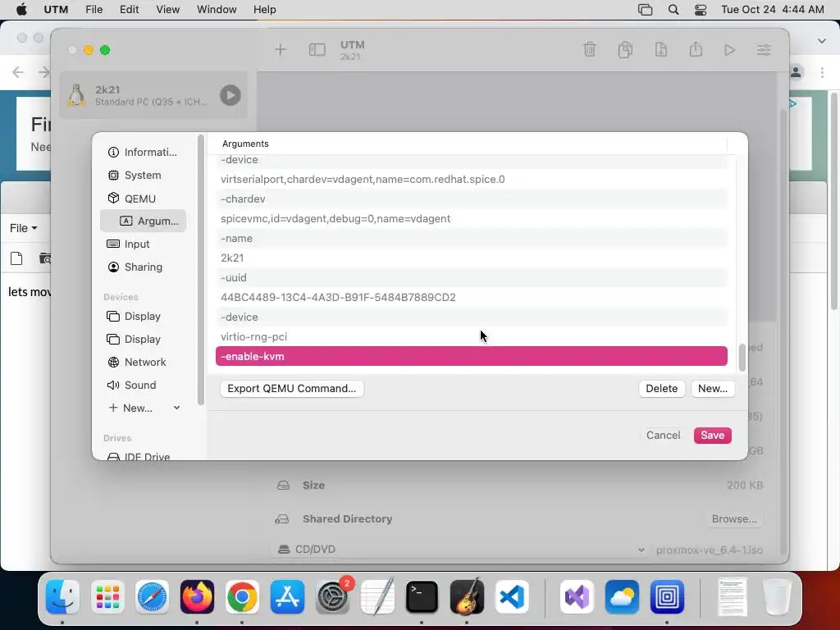Open the Help menu
This screenshot has width=840, height=630.
[x=265, y=10]
